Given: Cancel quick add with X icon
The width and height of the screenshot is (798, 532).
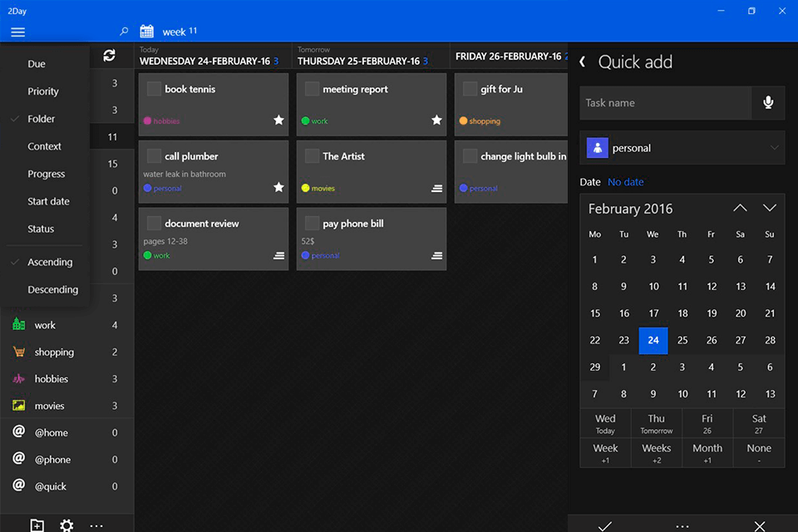Looking at the screenshot, I should [x=759, y=526].
